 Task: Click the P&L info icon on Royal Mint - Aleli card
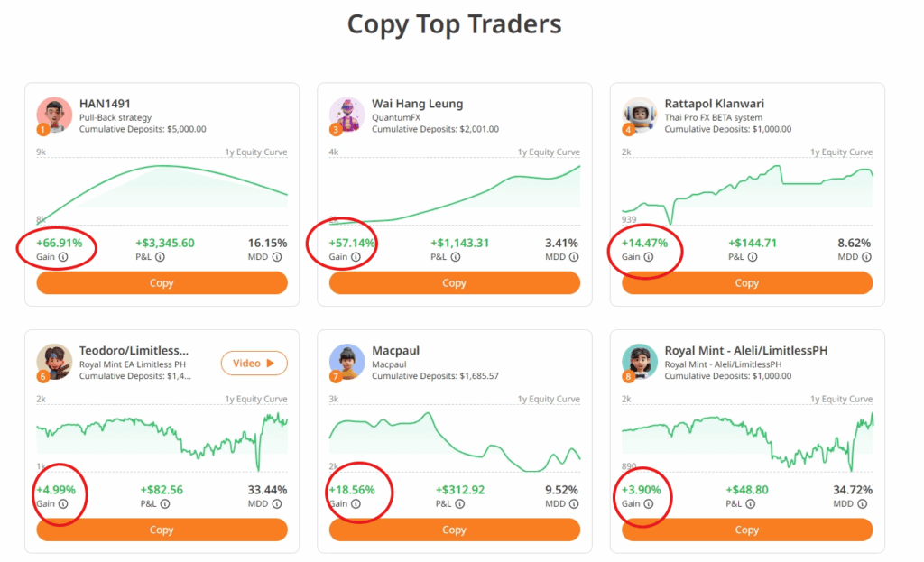pyautogui.click(x=748, y=504)
